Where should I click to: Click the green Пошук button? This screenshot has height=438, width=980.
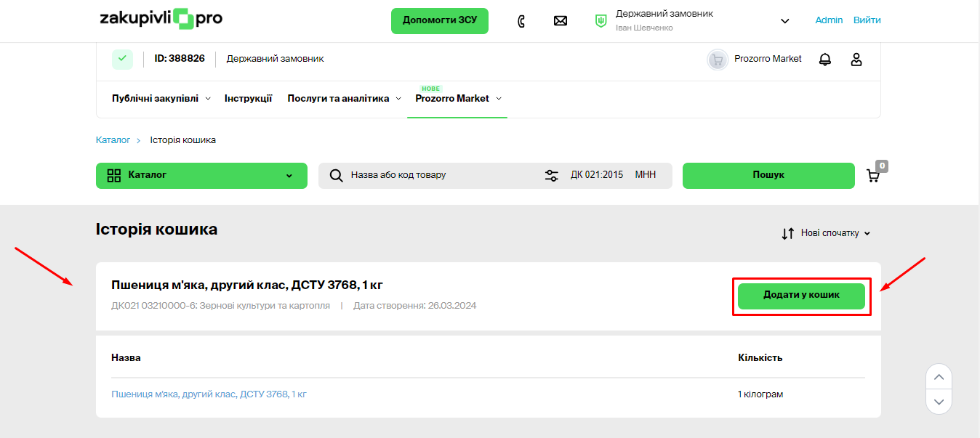tap(768, 176)
